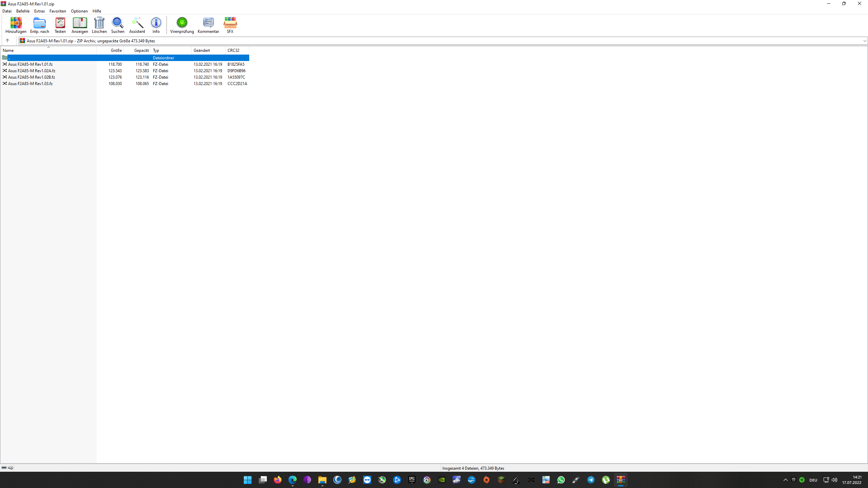Open the archive path dropdown

click(x=864, y=41)
